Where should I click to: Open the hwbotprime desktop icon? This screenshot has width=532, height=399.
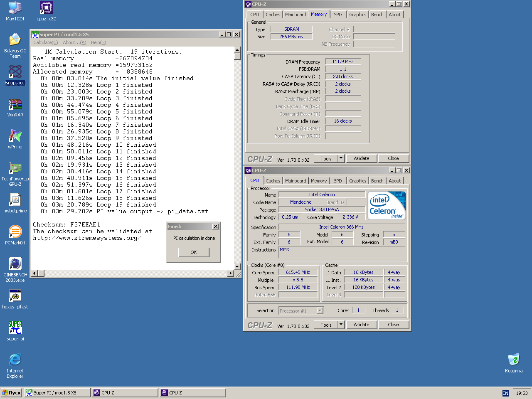pyautogui.click(x=15, y=203)
